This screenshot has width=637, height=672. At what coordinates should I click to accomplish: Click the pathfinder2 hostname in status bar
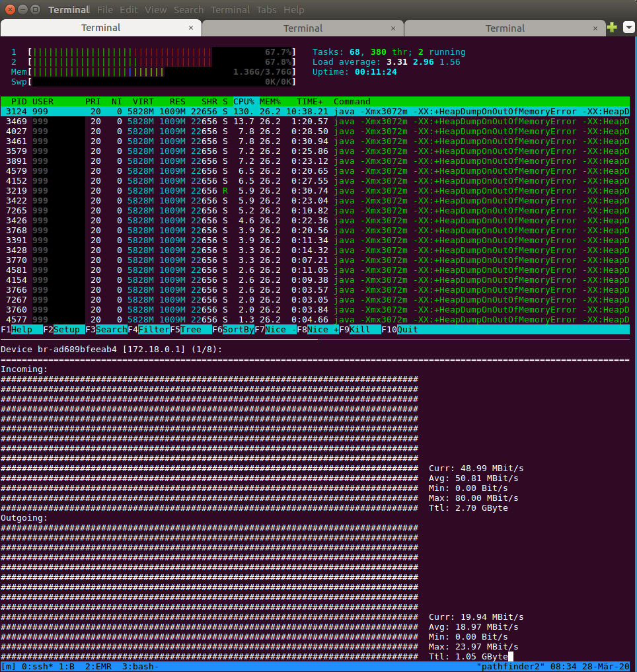click(x=511, y=667)
